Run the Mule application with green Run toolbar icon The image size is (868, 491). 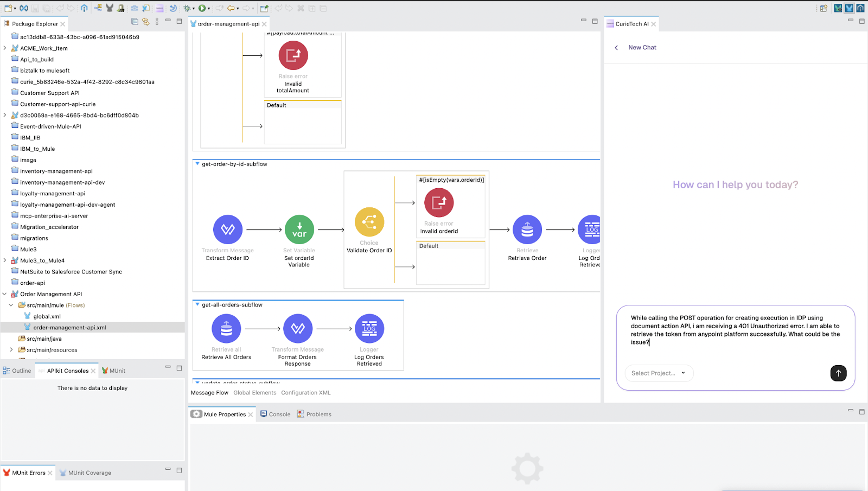[x=202, y=8]
